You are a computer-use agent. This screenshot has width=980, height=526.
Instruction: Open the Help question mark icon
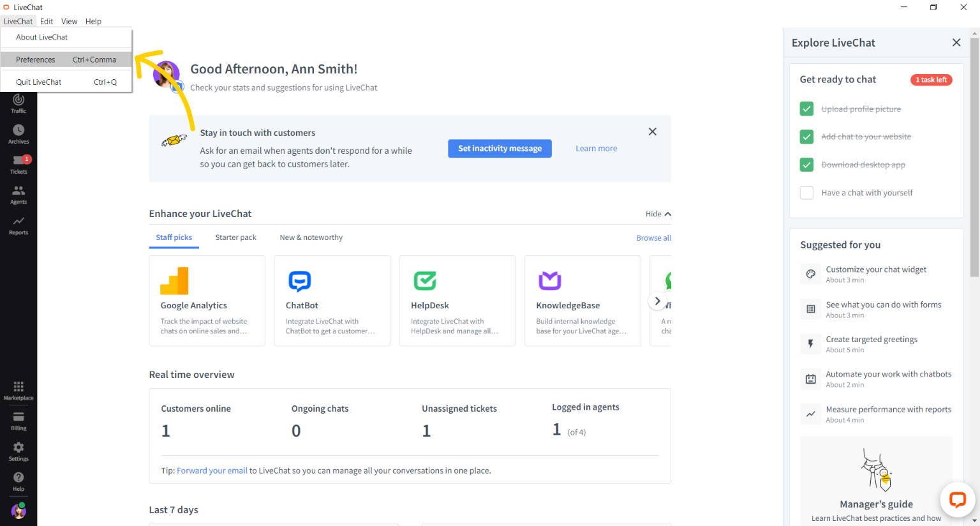(x=19, y=482)
